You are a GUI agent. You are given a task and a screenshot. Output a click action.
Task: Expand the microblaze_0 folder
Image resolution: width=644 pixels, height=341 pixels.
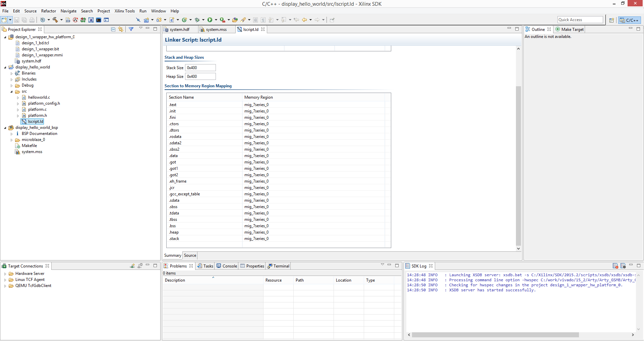11,140
